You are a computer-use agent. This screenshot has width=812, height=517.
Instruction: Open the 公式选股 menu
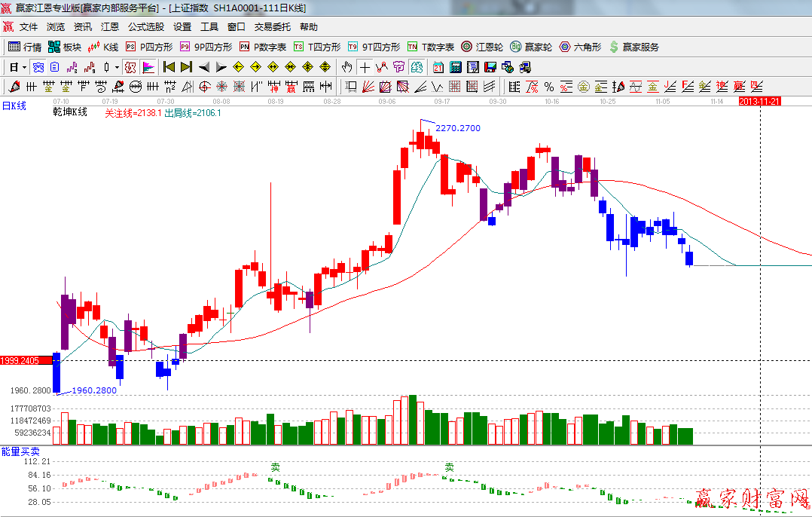pos(145,27)
